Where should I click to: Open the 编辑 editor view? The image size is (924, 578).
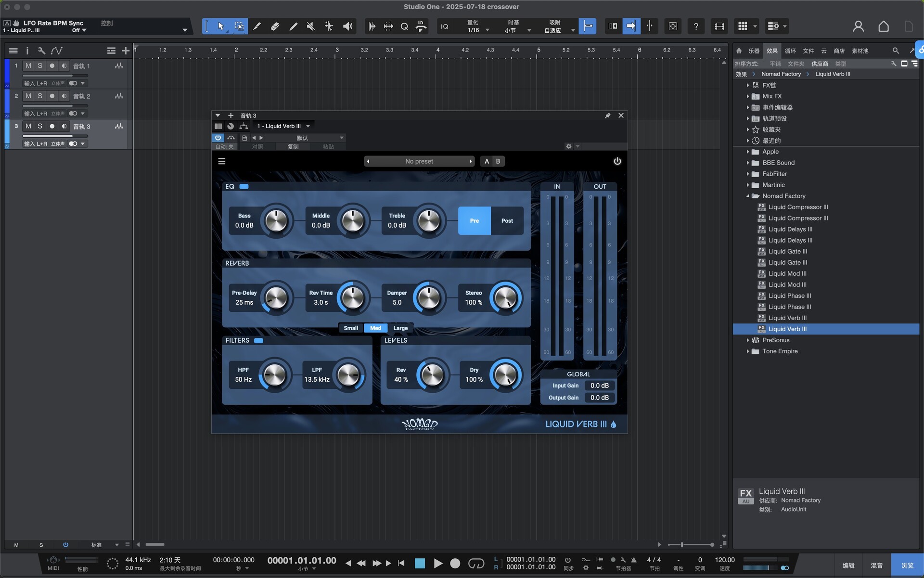[x=848, y=565]
